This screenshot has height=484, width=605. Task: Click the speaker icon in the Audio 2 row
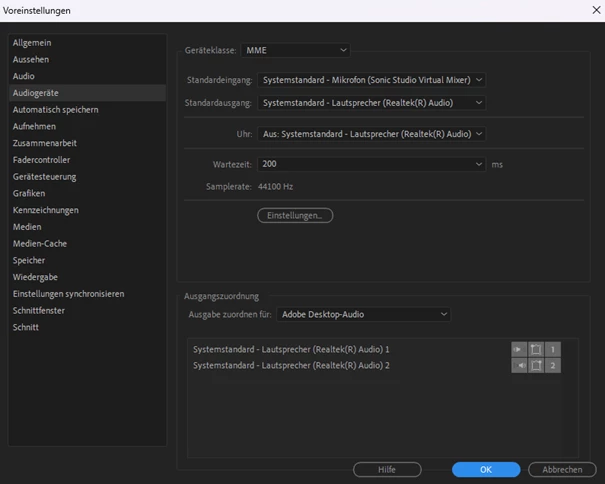pos(519,366)
